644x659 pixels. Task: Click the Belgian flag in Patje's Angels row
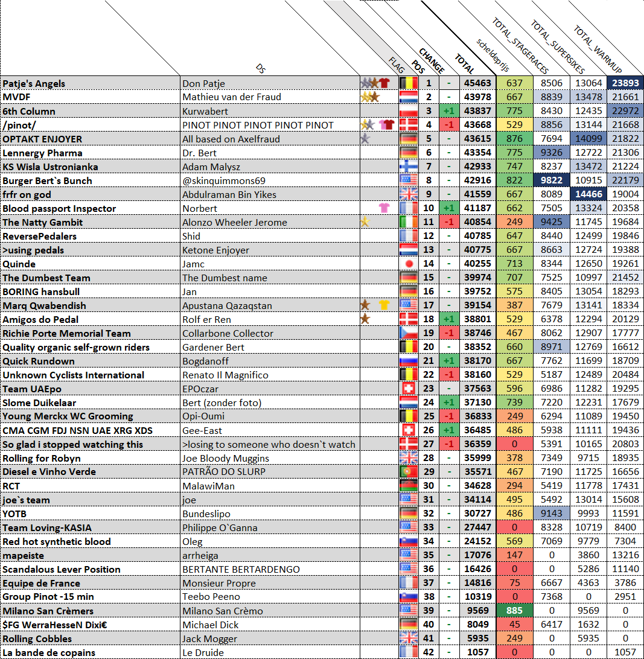pyautogui.click(x=408, y=83)
